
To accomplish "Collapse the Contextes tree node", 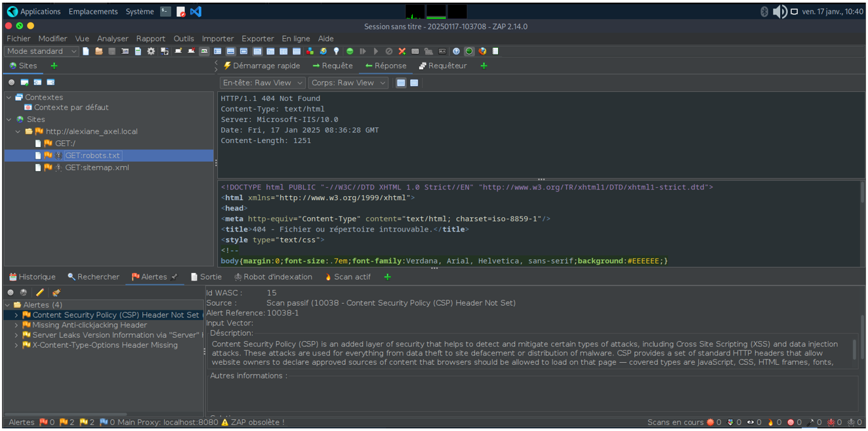I will (x=9, y=97).
